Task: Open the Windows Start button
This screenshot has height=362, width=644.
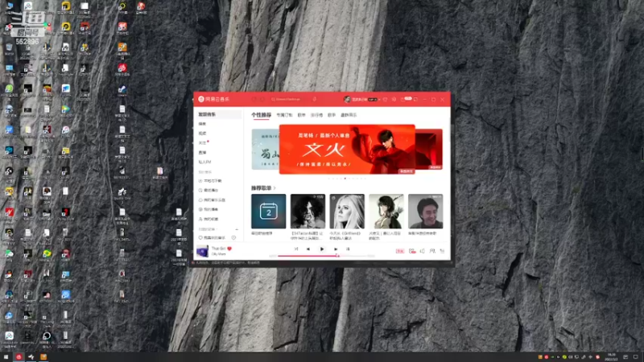Action: [6, 357]
